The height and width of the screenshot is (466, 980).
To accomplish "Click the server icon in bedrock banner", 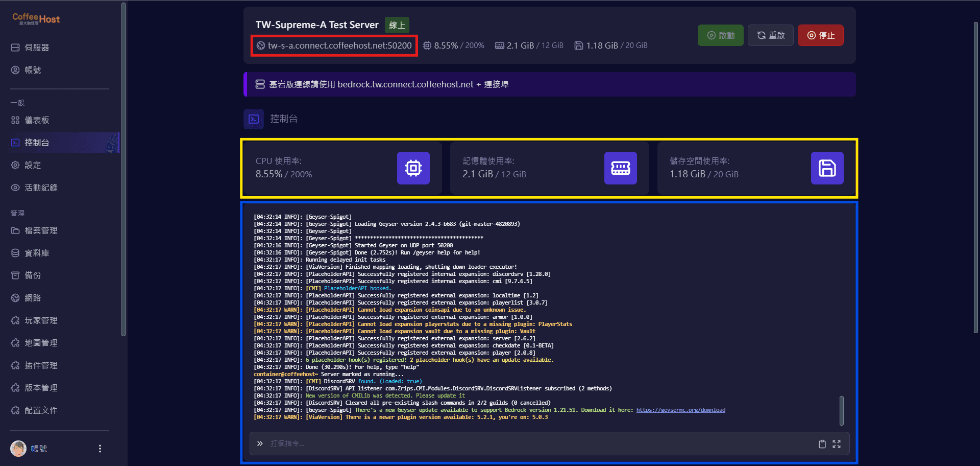I will click(x=260, y=84).
